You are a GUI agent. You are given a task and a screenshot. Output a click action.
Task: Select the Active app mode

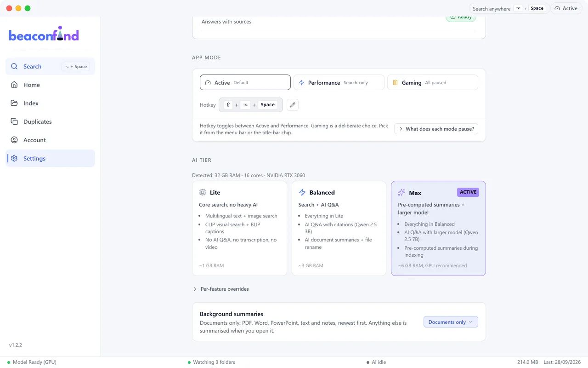[x=245, y=82]
